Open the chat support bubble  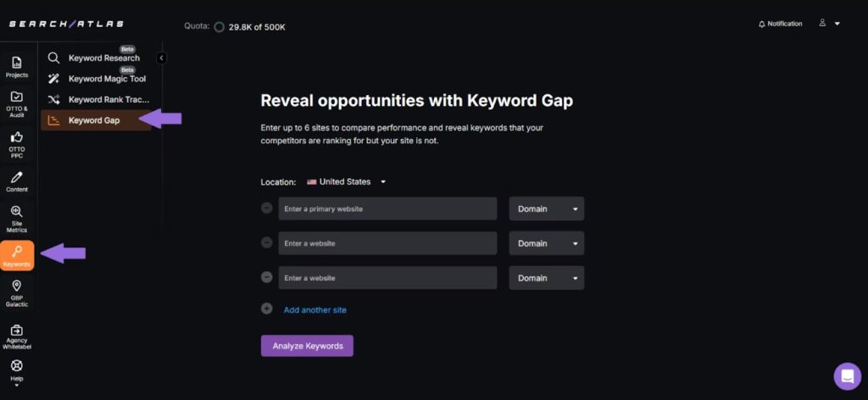[x=847, y=376]
